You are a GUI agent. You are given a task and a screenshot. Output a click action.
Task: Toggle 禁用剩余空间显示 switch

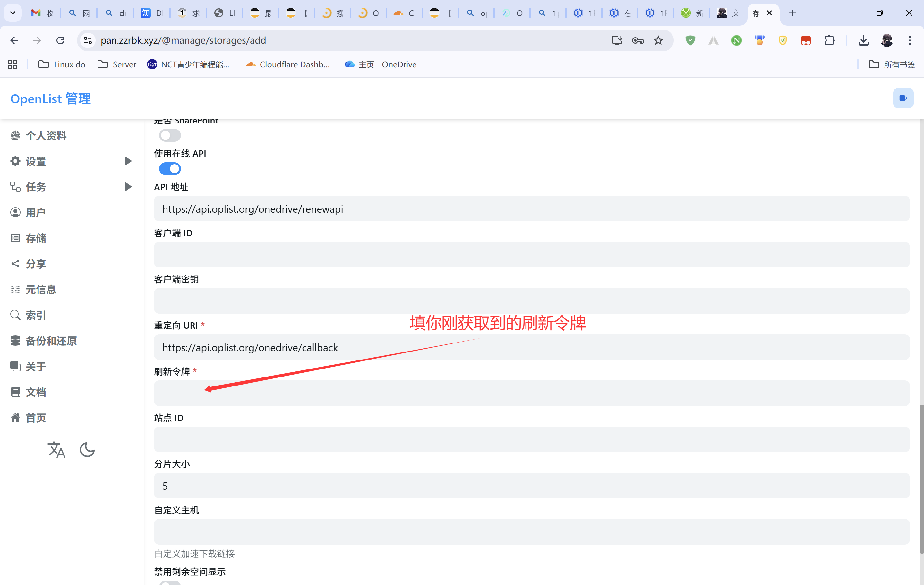coord(170,583)
